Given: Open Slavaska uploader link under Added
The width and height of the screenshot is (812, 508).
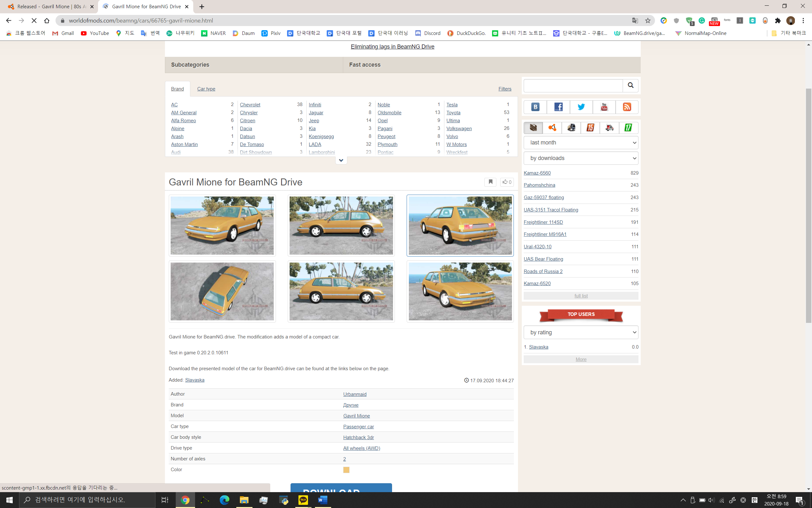Looking at the screenshot, I should (195, 380).
